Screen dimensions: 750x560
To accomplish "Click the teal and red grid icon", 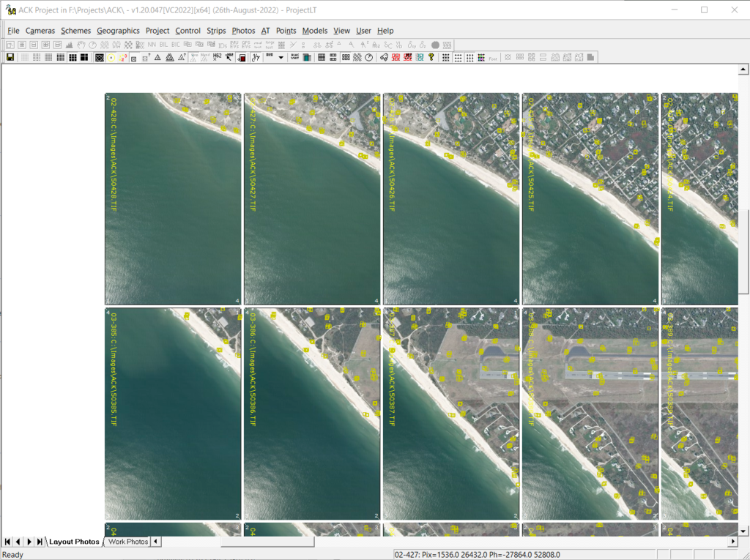I will (x=420, y=57).
